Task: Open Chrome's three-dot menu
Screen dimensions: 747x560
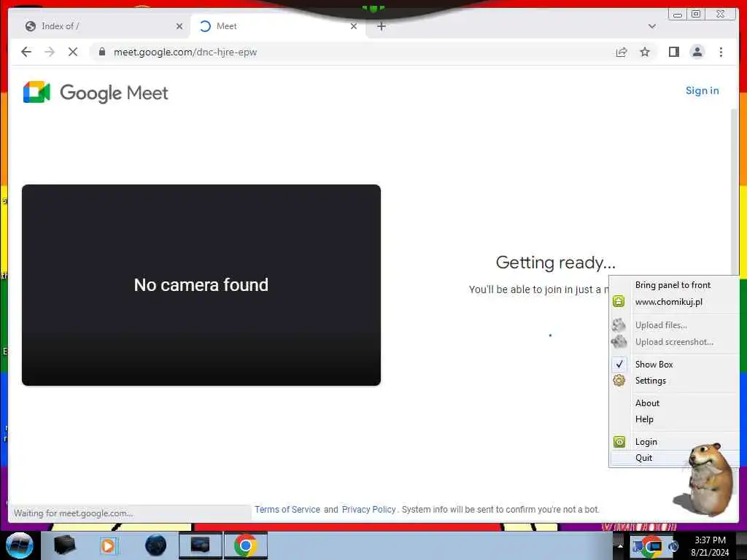Action: coord(721,52)
